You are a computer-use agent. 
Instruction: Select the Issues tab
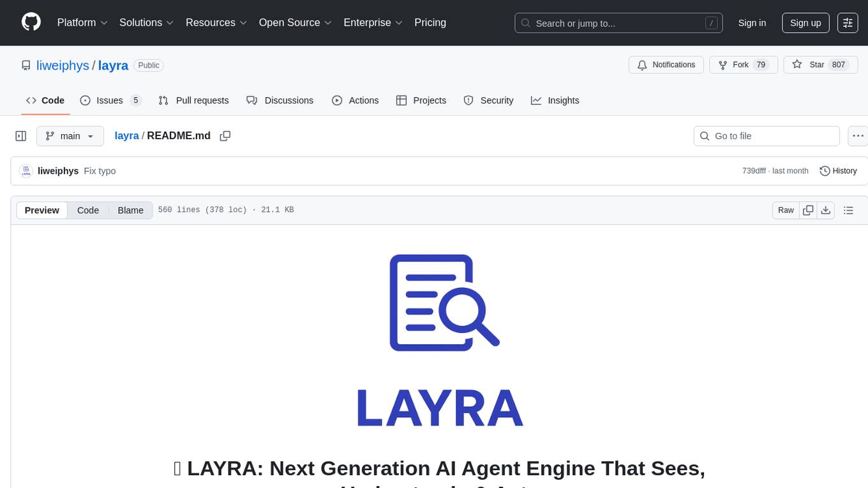pyautogui.click(x=110, y=100)
